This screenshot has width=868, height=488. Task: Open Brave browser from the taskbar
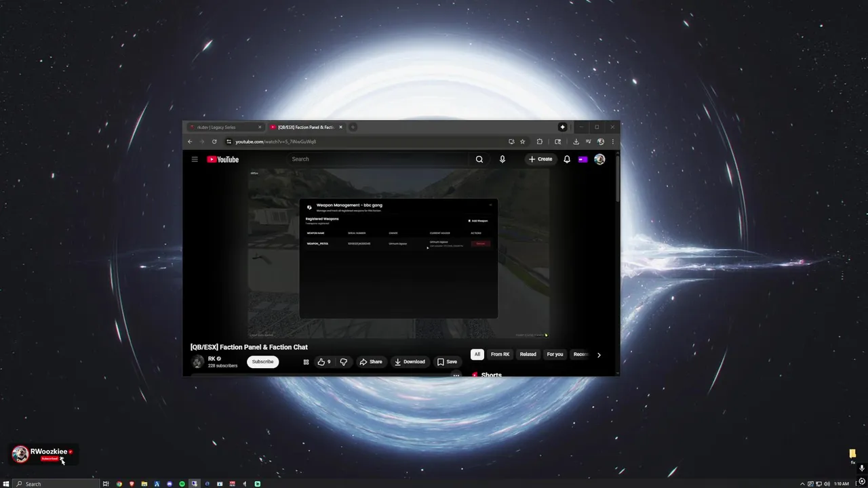tap(132, 484)
